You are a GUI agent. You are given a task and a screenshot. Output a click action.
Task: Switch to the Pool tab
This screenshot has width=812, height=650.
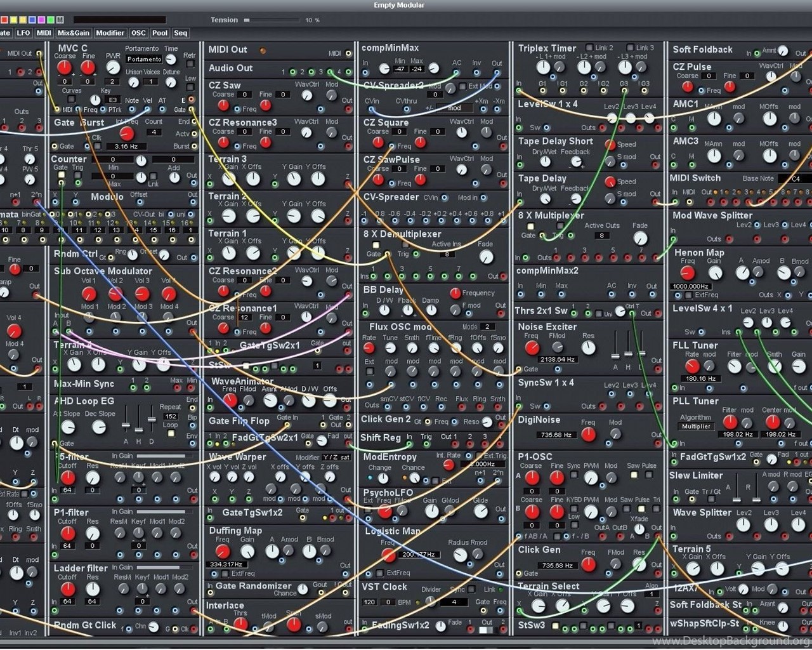click(x=160, y=33)
